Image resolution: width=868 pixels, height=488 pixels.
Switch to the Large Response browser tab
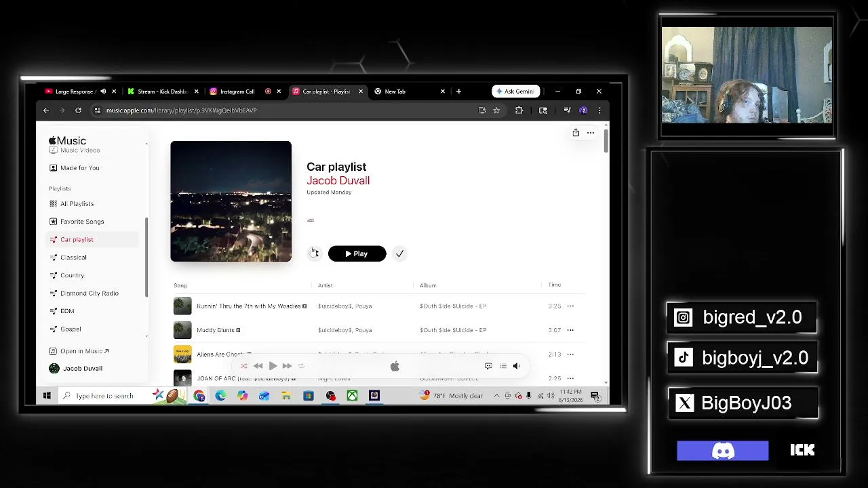point(74,91)
